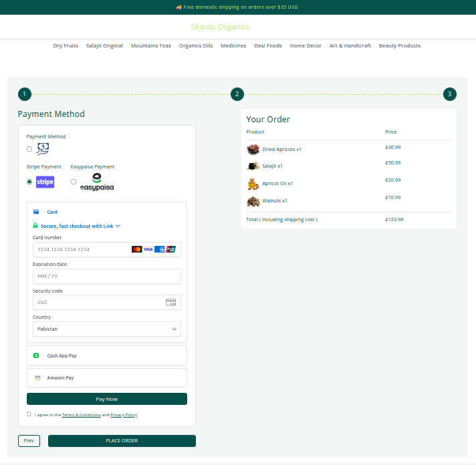The image size is (476, 465).
Task: Select the Easypaisa Payment radio button
Action: coord(74,182)
